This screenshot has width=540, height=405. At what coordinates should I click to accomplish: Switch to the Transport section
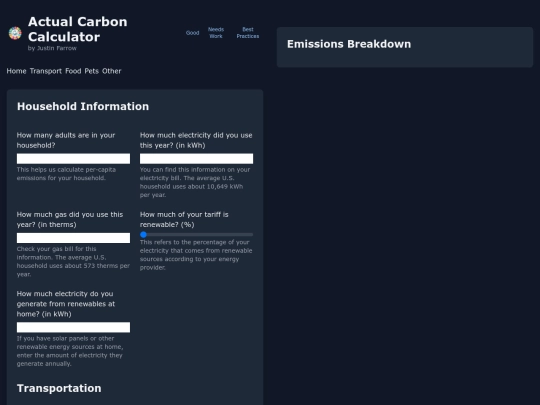point(46,71)
